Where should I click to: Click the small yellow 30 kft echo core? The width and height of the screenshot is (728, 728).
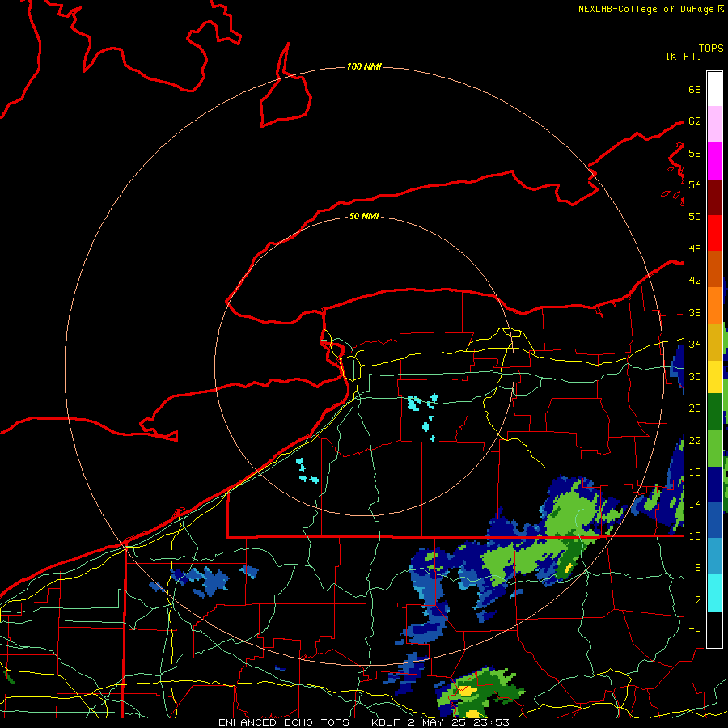pos(569,568)
